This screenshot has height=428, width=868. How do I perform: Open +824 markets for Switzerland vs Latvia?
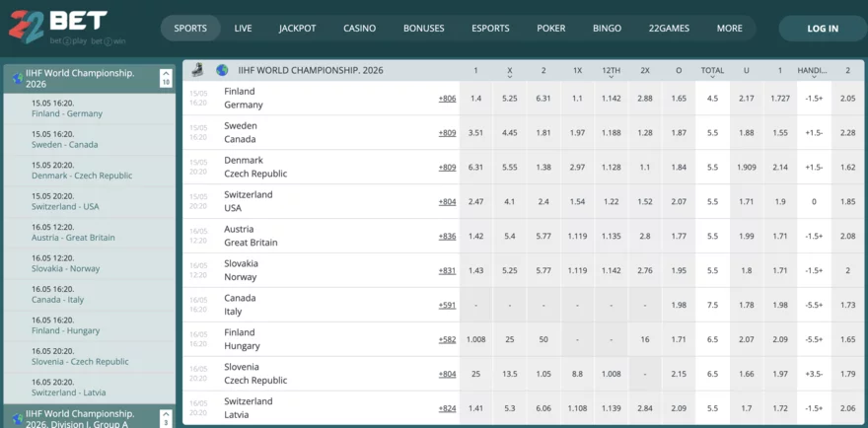coord(447,408)
